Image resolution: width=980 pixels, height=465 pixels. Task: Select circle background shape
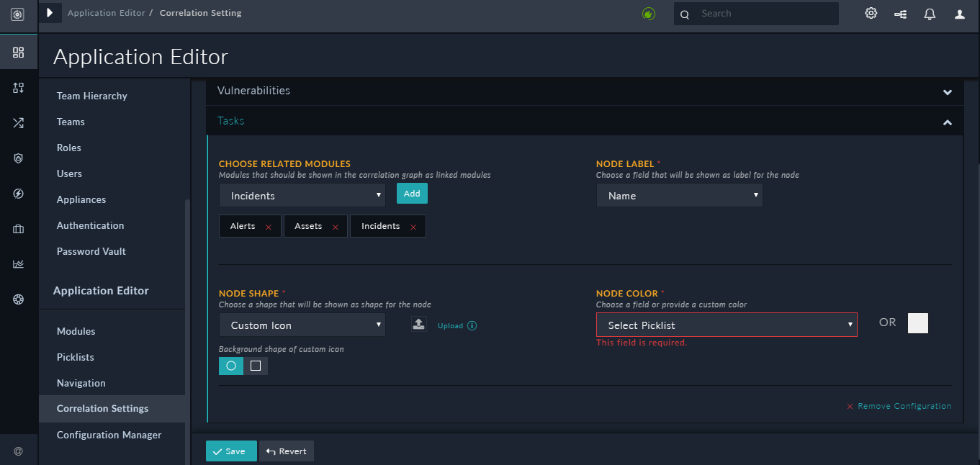[231, 366]
